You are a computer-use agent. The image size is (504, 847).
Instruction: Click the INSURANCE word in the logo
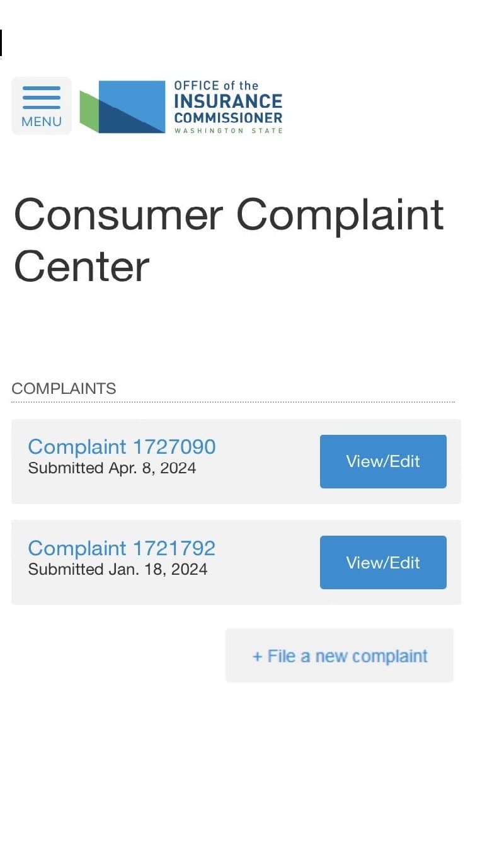[x=228, y=101]
